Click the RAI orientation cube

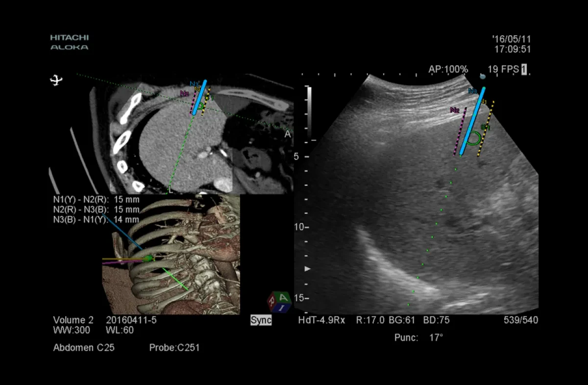[279, 301]
